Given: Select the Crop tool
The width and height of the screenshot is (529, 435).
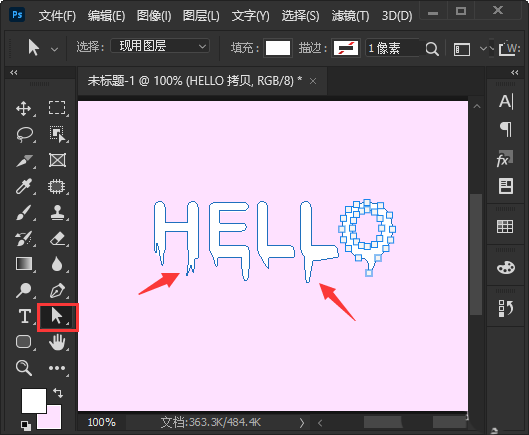Looking at the screenshot, I should [24, 161].
